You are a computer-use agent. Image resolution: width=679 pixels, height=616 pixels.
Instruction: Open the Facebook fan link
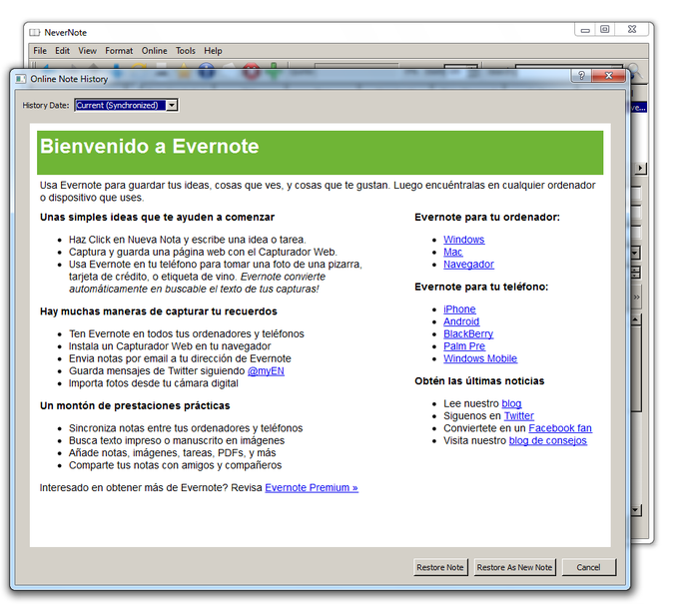560,428
